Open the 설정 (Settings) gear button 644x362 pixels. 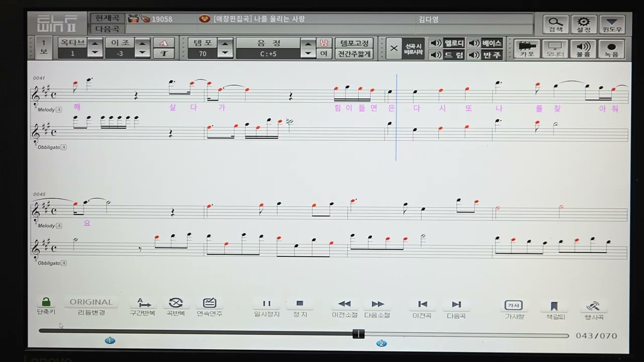coord(584,24)
